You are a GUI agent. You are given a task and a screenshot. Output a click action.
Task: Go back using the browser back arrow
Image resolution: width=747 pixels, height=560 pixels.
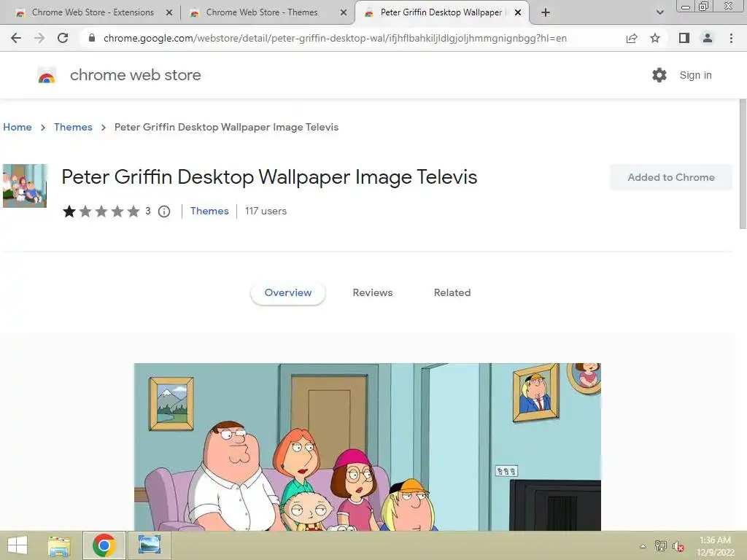pos(16,38)
